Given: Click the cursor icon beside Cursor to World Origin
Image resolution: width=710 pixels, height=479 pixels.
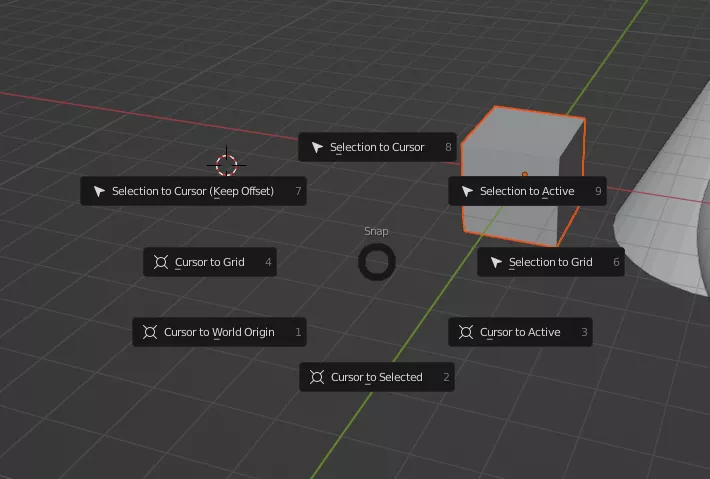Looking at the screenshot, I should coord(150,332).
